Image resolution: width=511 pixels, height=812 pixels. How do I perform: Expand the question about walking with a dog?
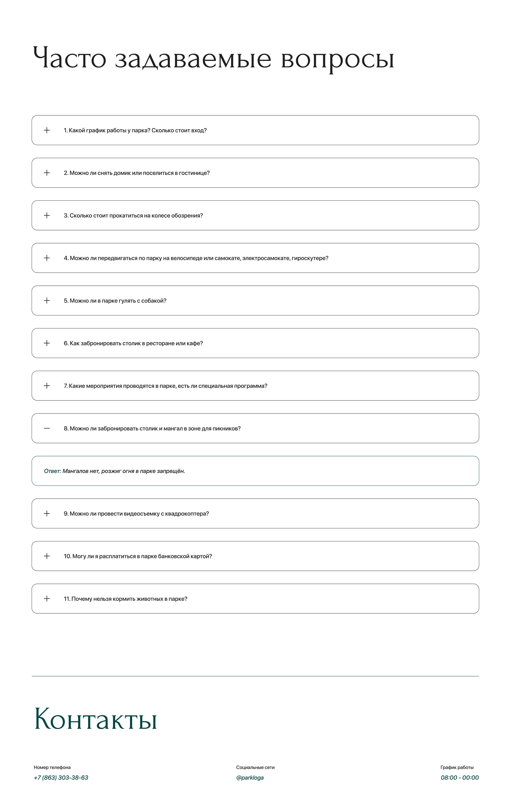point(115,301)
